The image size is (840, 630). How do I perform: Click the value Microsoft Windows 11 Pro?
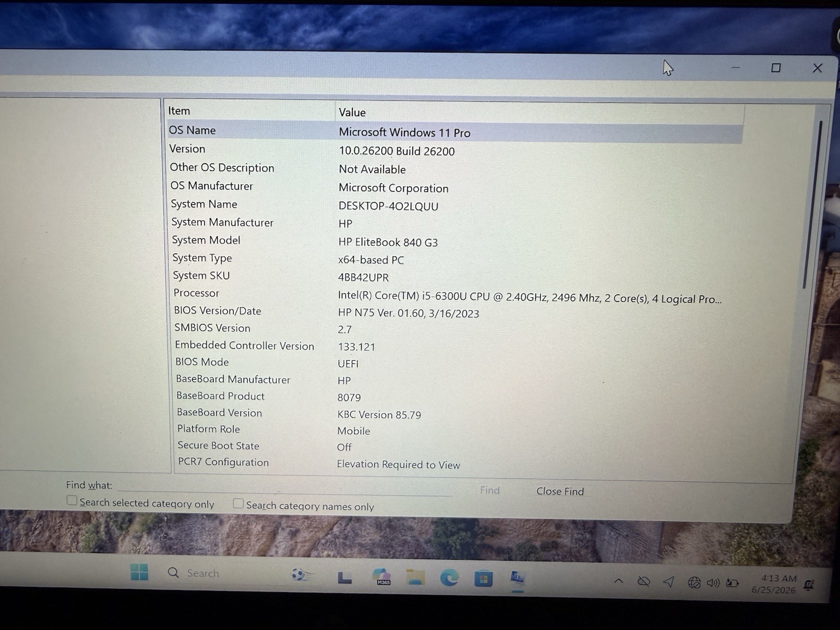click(x=404, y=132)
